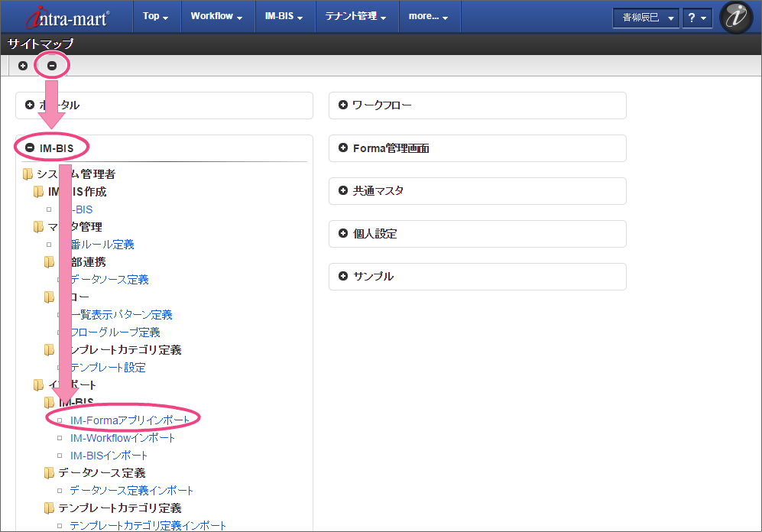
Task: Click the intra-mart logo
Action: pyautogui.click(x=67, y=17)
